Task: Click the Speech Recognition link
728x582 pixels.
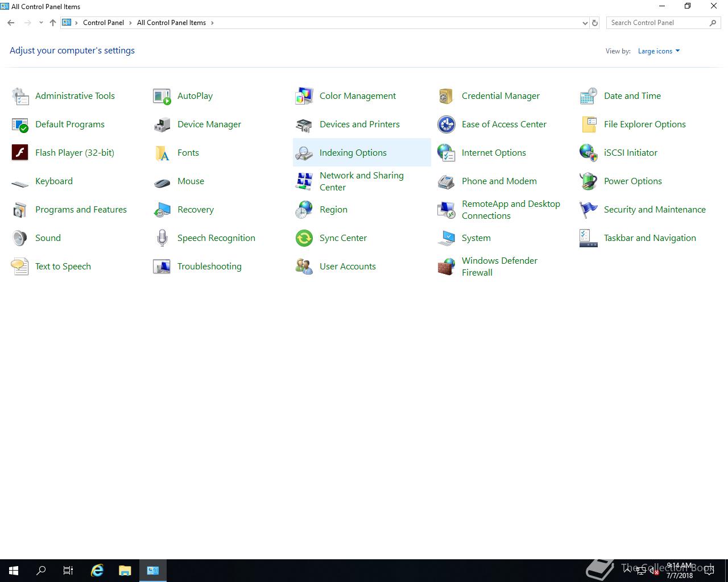Action: pyautogui.click(x=216, y=238)
